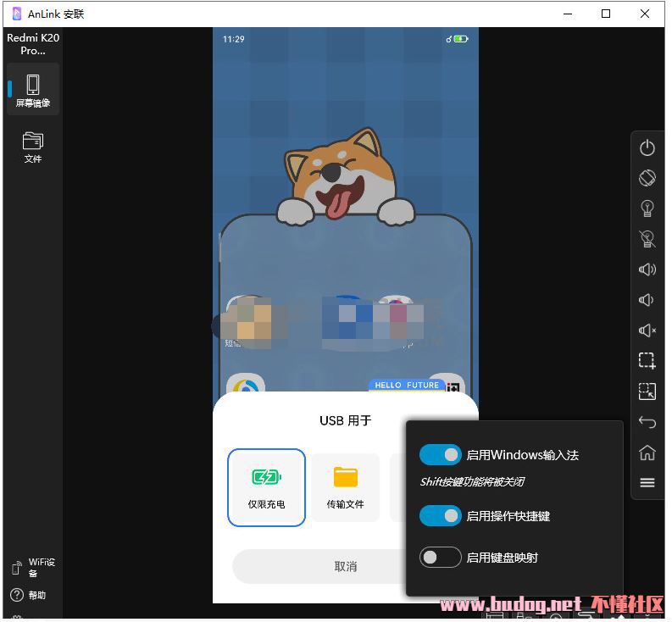Image resolution: width=672 pixels, height=622 pixels.
Task: Toggle 启用Windows输入法 switch
Action: point(441,454)
